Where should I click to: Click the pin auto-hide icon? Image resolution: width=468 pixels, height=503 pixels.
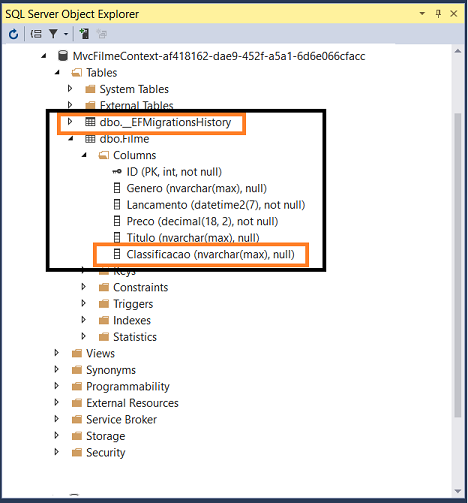click(438, 14)
